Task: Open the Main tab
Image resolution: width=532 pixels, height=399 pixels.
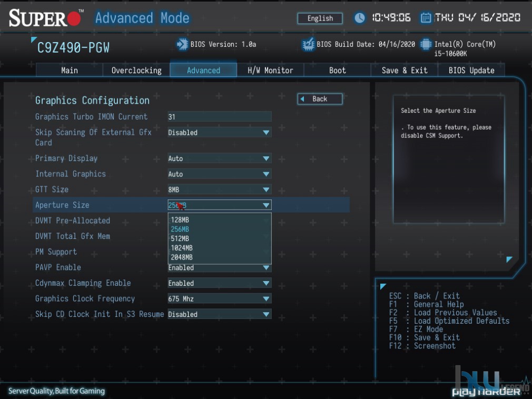Action: [69, 70]
